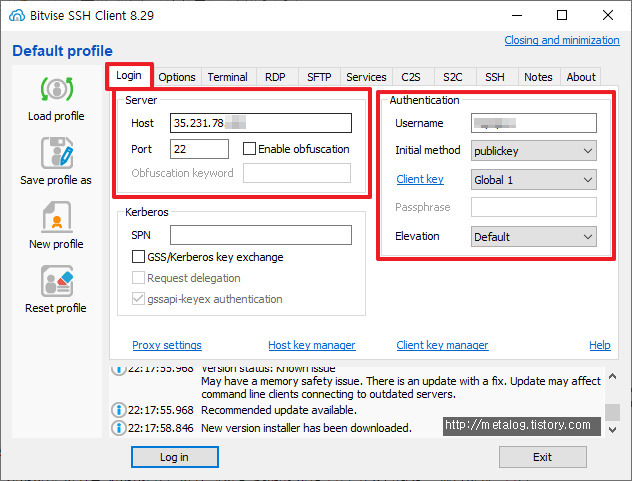Click the New profile icon

[x=57, y=217]
